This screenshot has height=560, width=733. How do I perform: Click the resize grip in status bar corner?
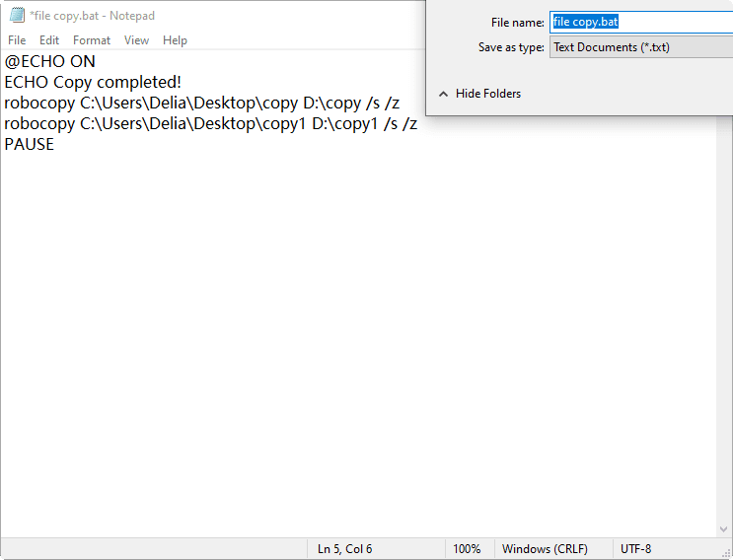coord(725,552)
